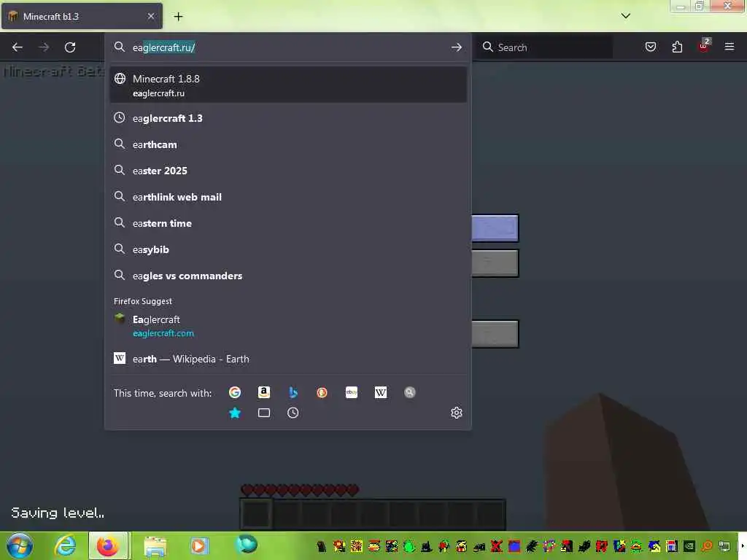747x560 pixels.
Task: Click the Firefox taskbar button
Action: pos(109,545)
